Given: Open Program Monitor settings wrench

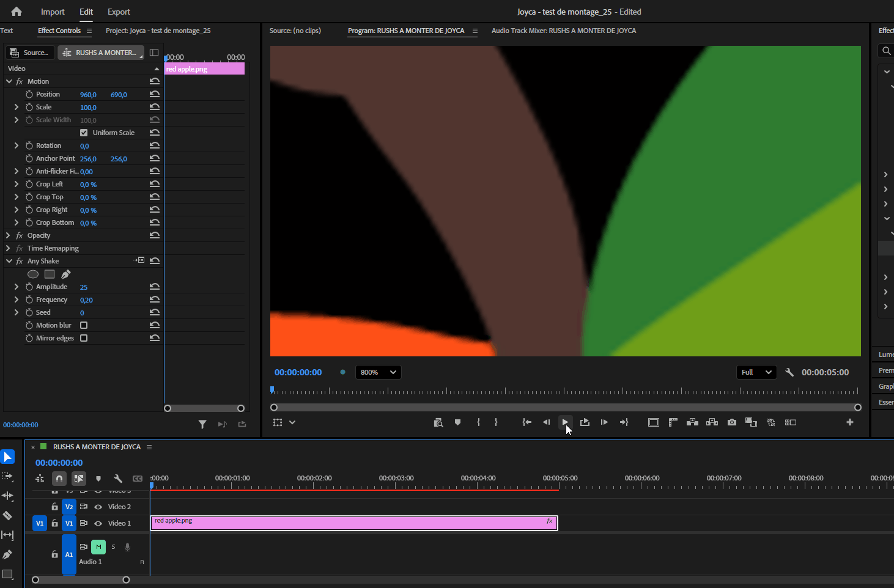Looking at the screenshot, I should click(x=789, y=372).
